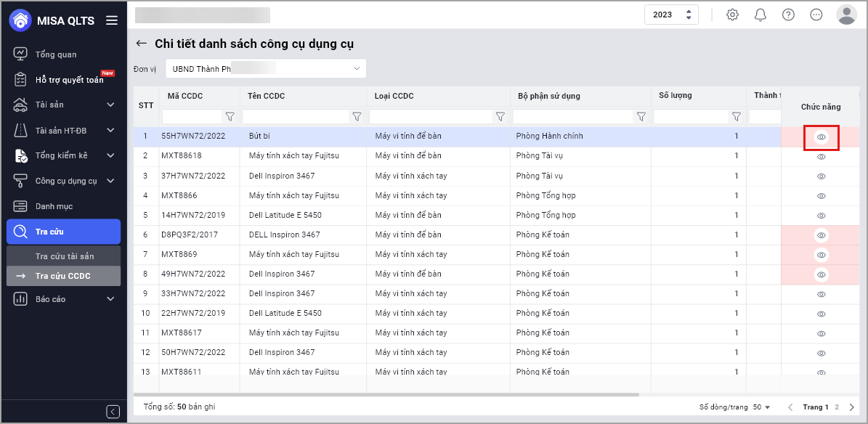
Task: Click the help question mark icon
Action: pos(788,15)
